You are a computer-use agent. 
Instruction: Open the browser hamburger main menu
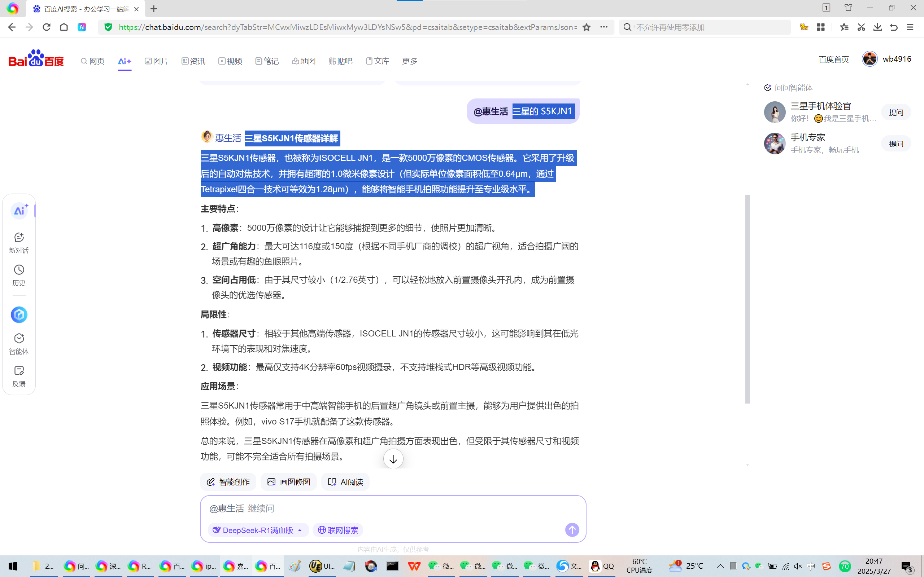(910, 27)
